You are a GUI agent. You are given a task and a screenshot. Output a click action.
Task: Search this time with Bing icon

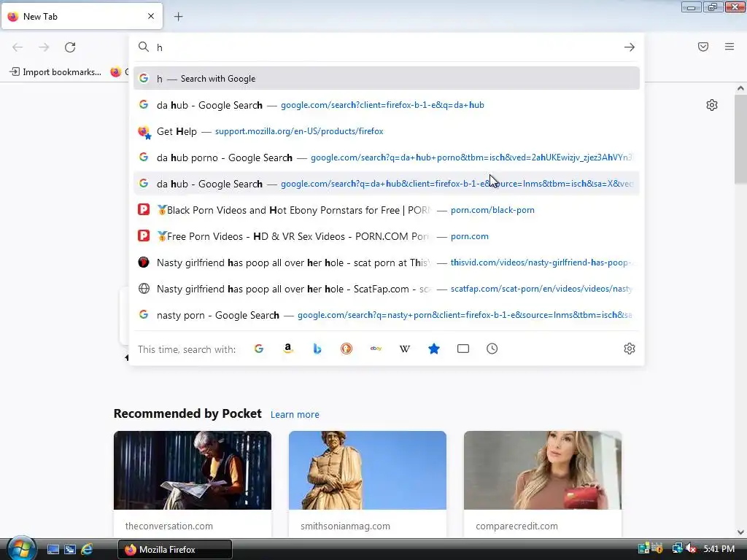(317, 349)
